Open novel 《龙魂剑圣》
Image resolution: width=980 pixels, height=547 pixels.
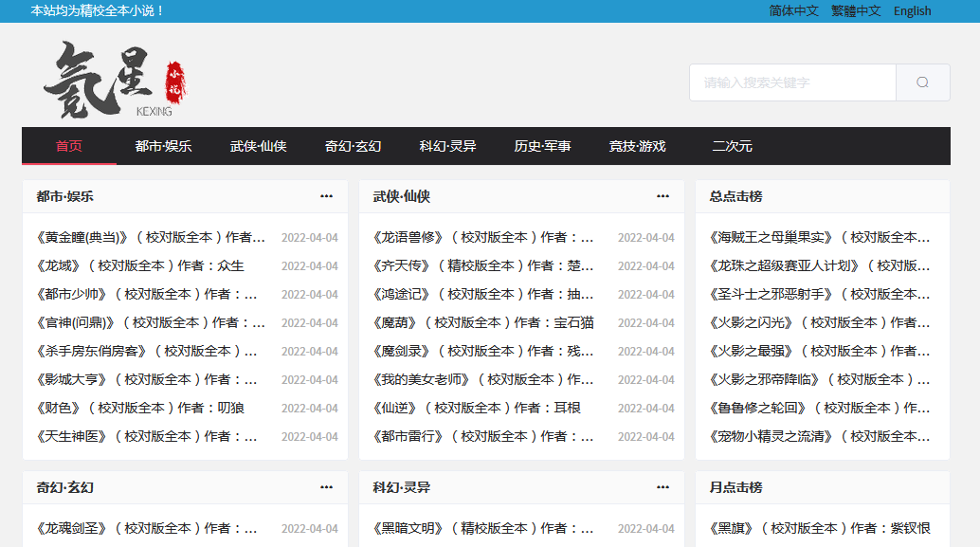(146, 528)
